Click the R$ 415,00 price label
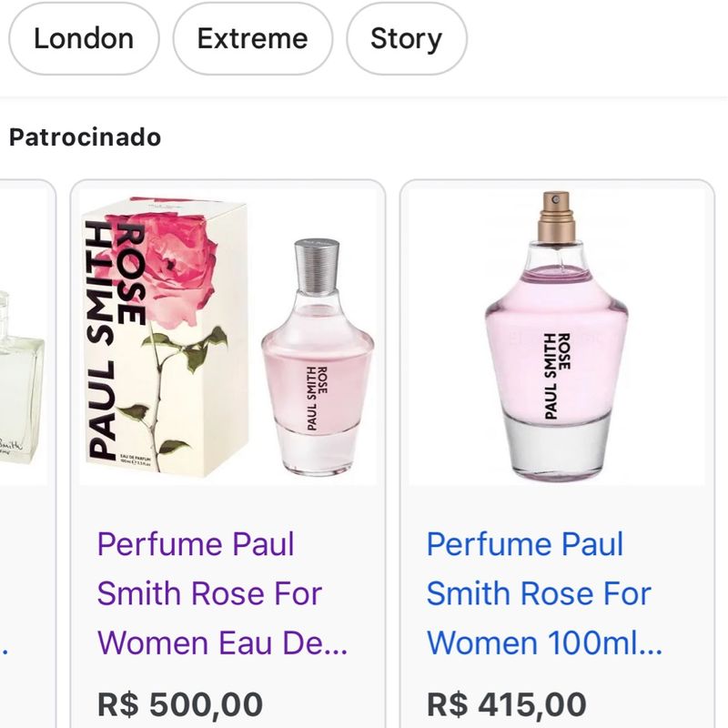This screenshot has height=728, width=728. click(508, 701)
